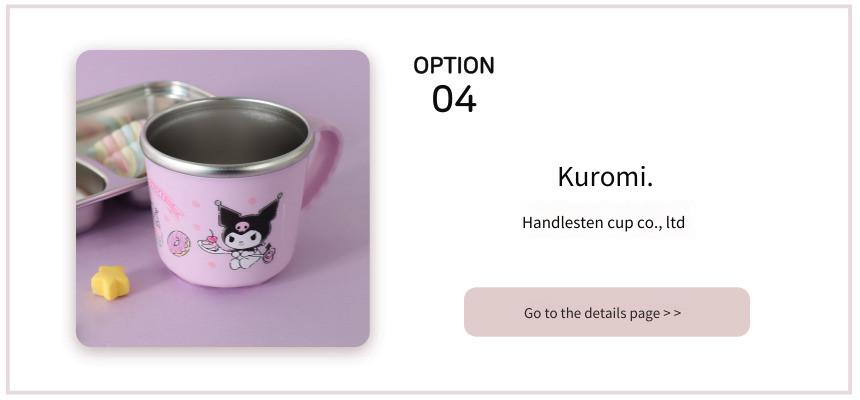Click the OPTION heading label

(454, 65)
